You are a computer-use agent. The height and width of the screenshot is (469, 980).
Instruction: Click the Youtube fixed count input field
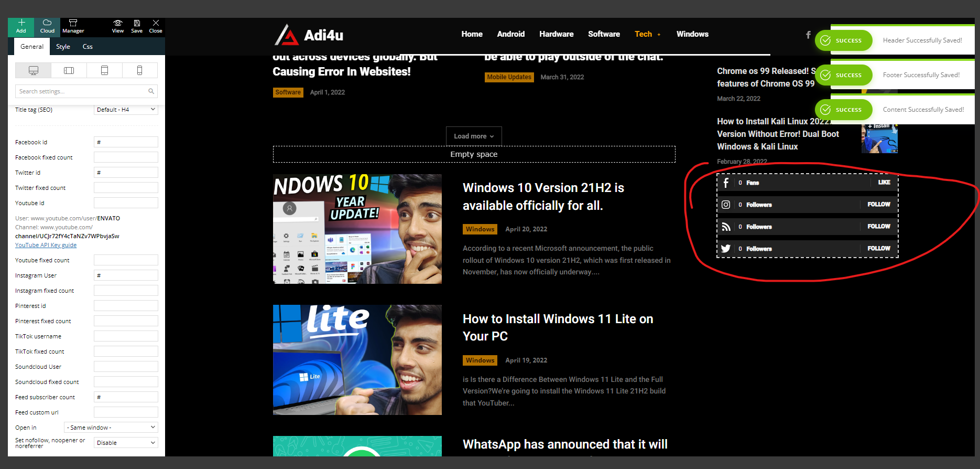(126, 260)
